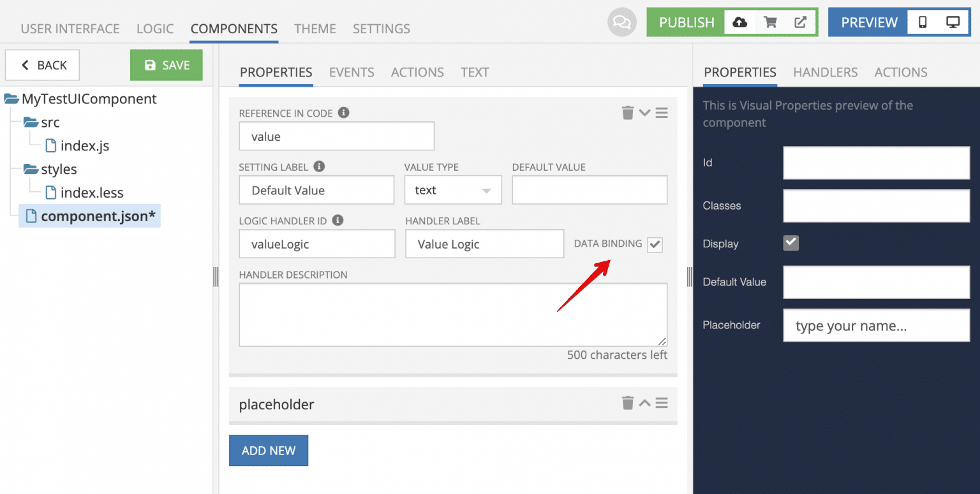This screenshot has height=494, width=980.
Task: Click info icon beside Reference in Code
Action: point(343,113)
